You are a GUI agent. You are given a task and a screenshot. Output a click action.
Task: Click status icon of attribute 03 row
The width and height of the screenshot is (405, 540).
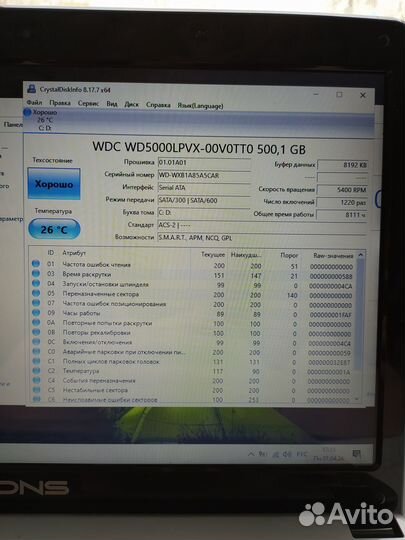tap(36, 273)
